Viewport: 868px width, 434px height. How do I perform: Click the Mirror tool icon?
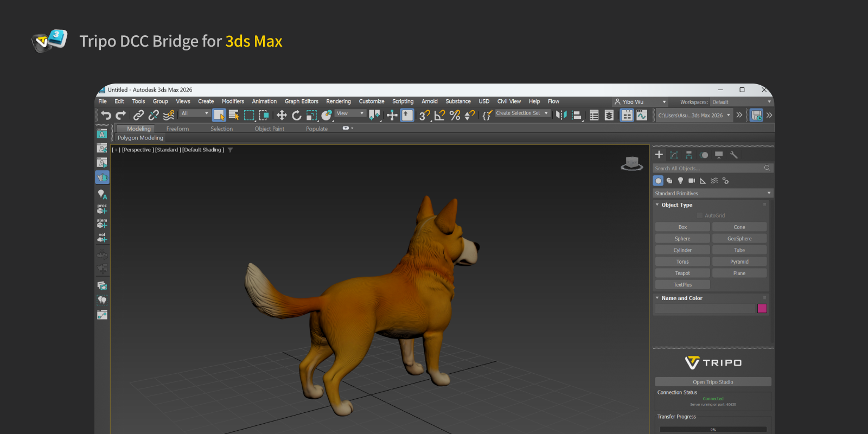coord(561,115)
